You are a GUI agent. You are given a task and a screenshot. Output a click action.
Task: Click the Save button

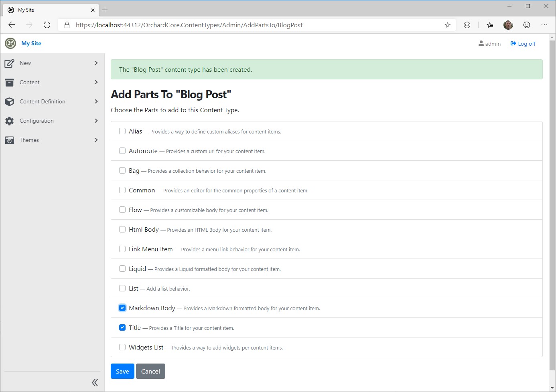pos(122,371)
